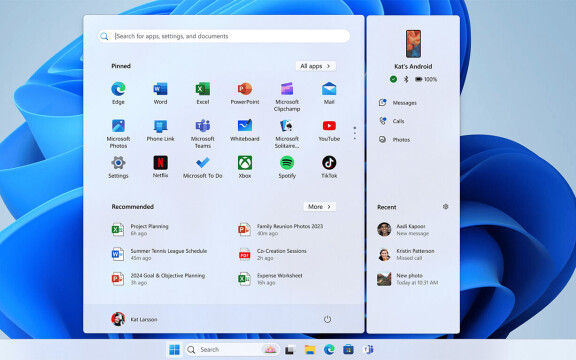Click the Pinned section heading
Screen dimensions: 576x360
[121, 66]
